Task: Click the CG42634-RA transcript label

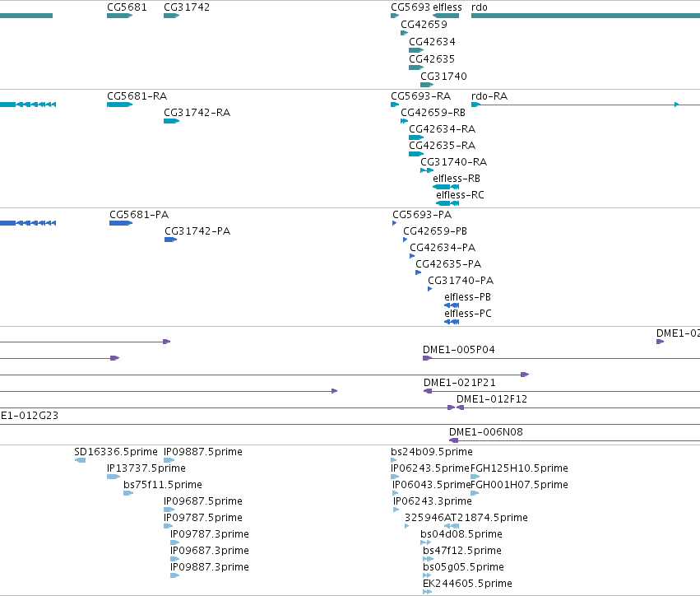Action: 442,129
